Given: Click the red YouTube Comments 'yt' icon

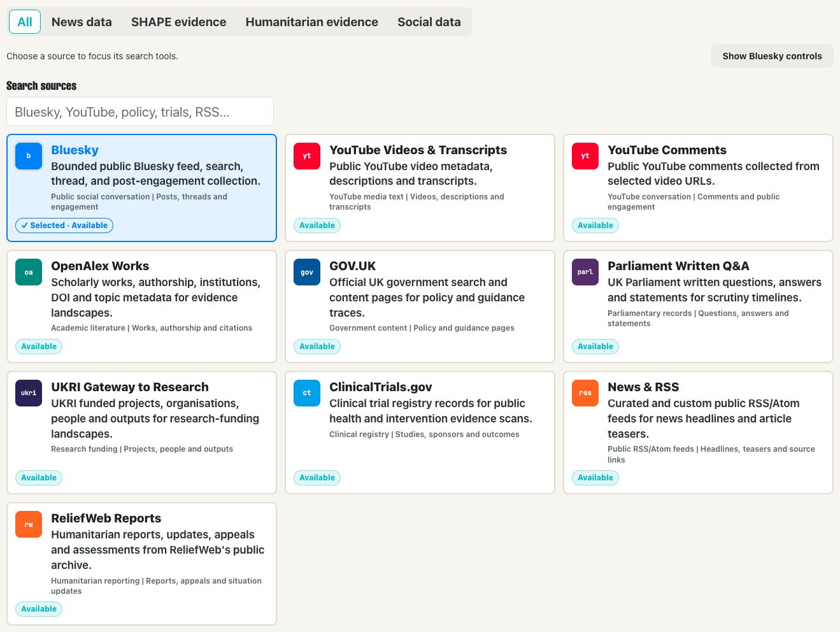Looking at the screenshot, I should click(585, 156).
